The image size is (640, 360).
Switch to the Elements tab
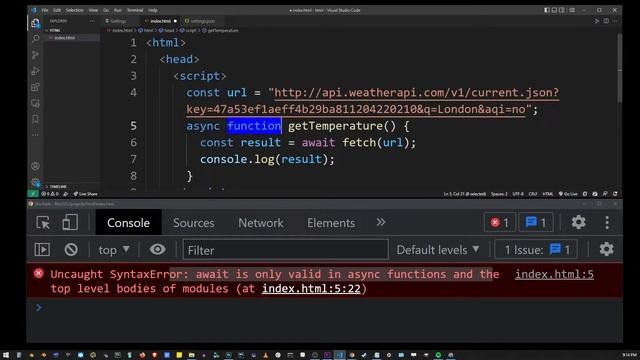click(331, 223)
